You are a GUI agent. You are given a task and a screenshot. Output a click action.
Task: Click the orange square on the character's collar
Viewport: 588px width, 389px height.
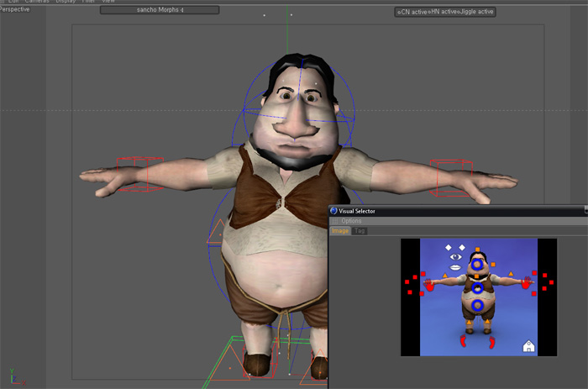(476, 276)
